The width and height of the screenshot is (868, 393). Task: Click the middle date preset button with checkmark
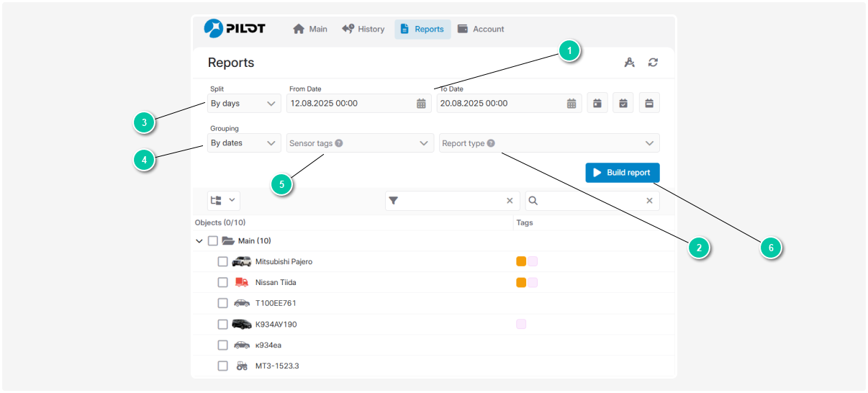(x=623, y=103)
